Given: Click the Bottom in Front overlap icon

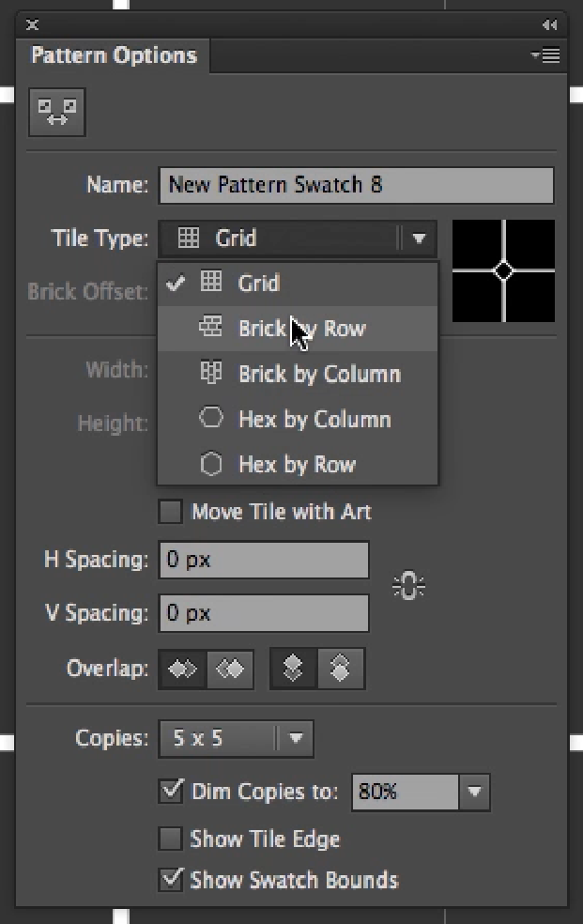Looking at the screenshot, I should (340, 670).
